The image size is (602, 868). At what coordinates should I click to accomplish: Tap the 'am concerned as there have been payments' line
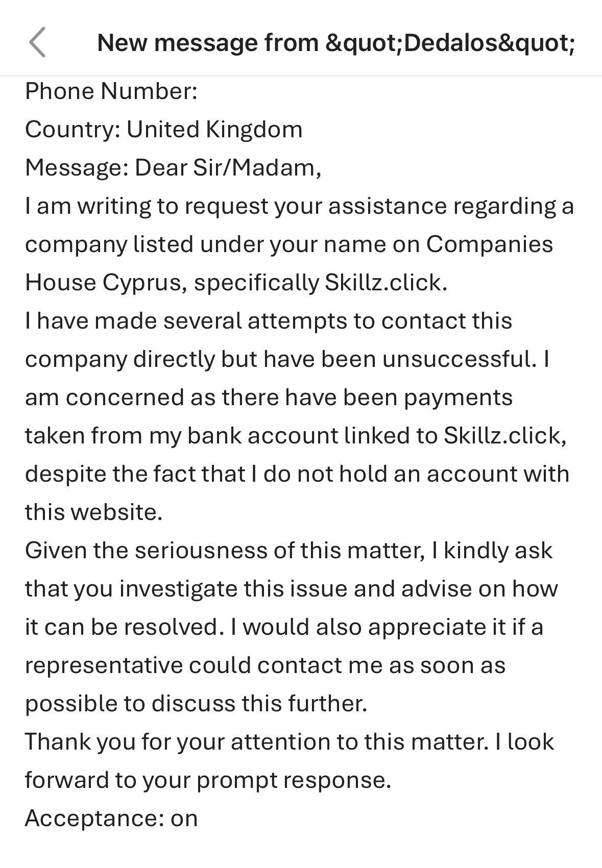[269, 398]
